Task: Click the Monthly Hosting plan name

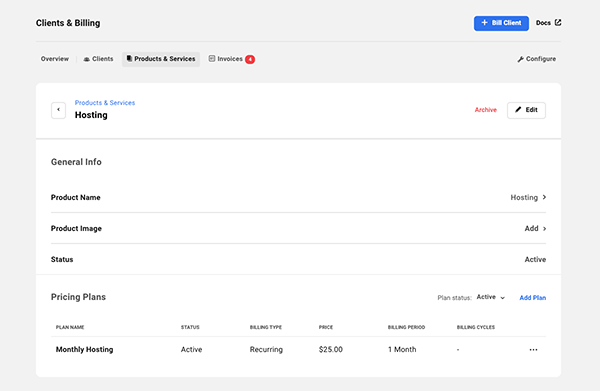Action: pos(85,349)
